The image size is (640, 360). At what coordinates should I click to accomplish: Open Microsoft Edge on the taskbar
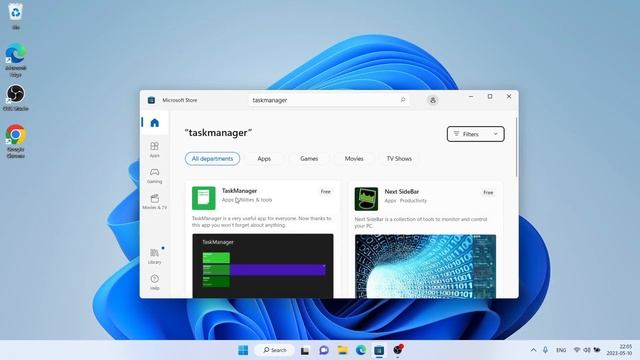click(x=361, y=350)
